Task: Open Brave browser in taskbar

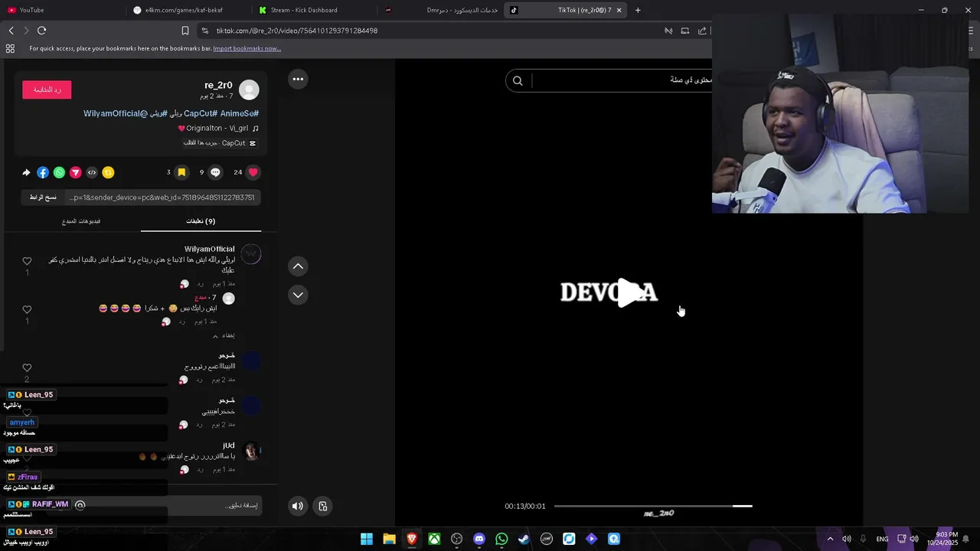Action: click(x=412, y=539)
